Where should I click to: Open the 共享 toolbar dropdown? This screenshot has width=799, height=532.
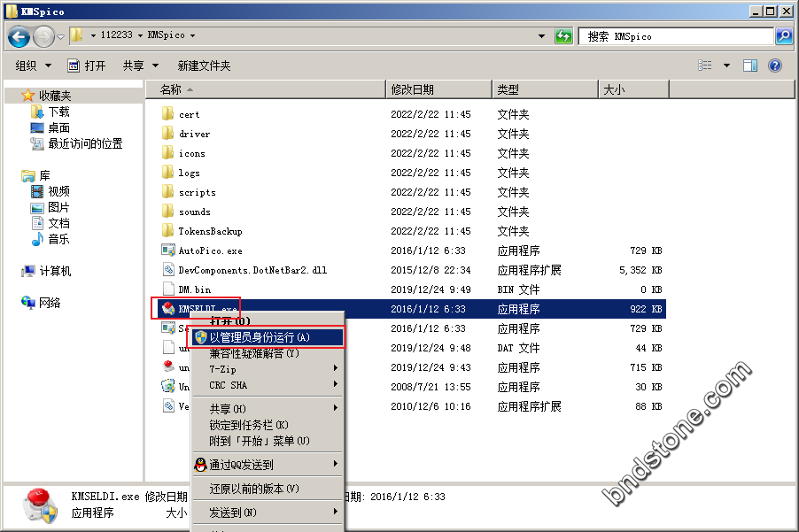point(141,66)
